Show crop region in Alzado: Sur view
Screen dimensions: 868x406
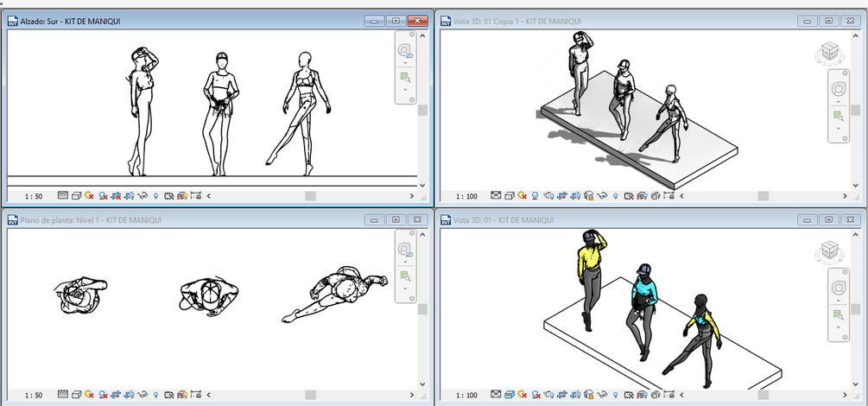[x=130, y=195]
